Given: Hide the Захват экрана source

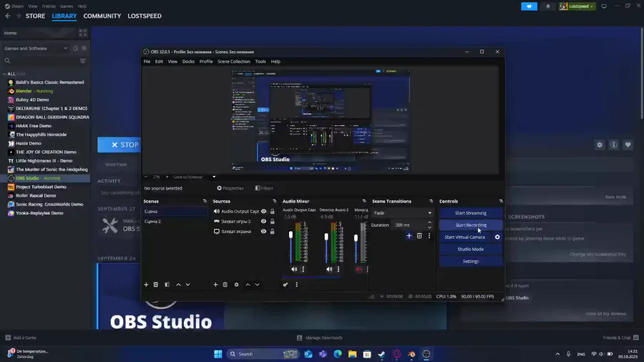Looking at the screenshot, I should coord(263,231).
